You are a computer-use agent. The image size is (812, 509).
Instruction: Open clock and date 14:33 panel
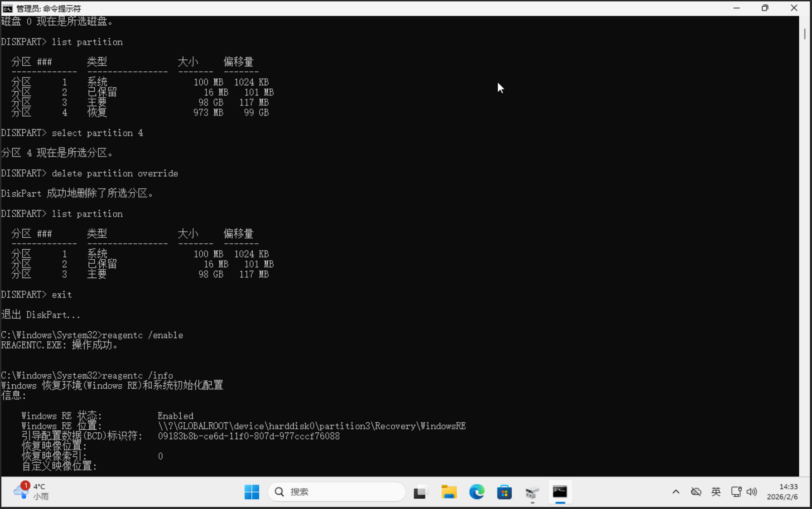(x=783, y=491)
